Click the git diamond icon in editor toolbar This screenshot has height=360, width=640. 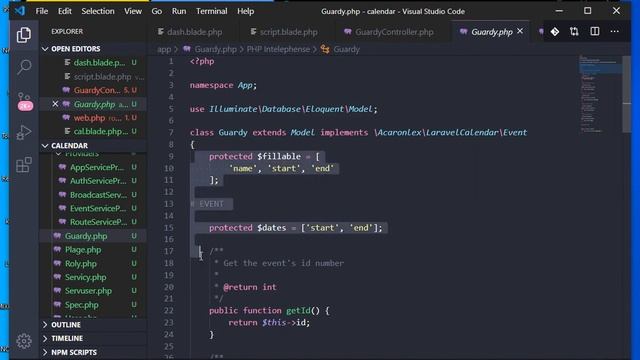(555, 31)
